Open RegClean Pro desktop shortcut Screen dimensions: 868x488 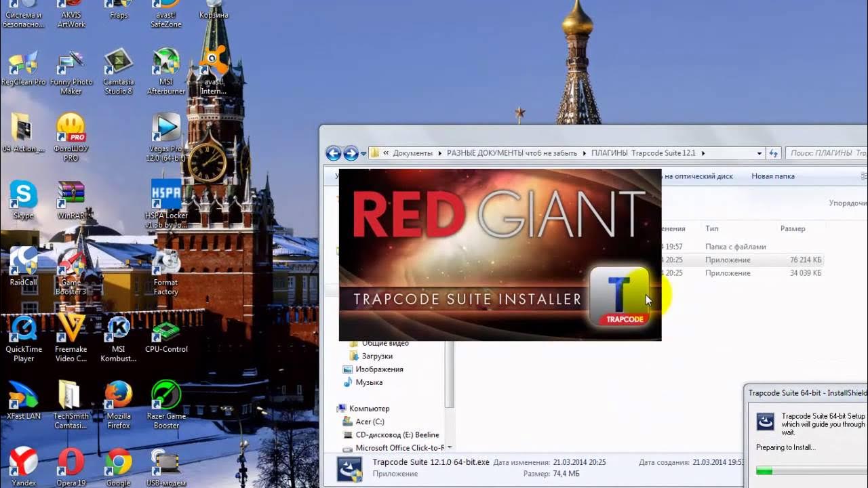[x=23, y=69]
